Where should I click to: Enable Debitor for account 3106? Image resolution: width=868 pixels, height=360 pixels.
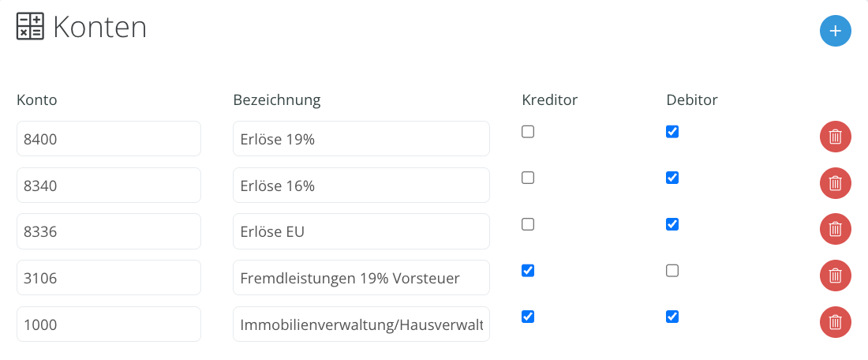[672, 271]
